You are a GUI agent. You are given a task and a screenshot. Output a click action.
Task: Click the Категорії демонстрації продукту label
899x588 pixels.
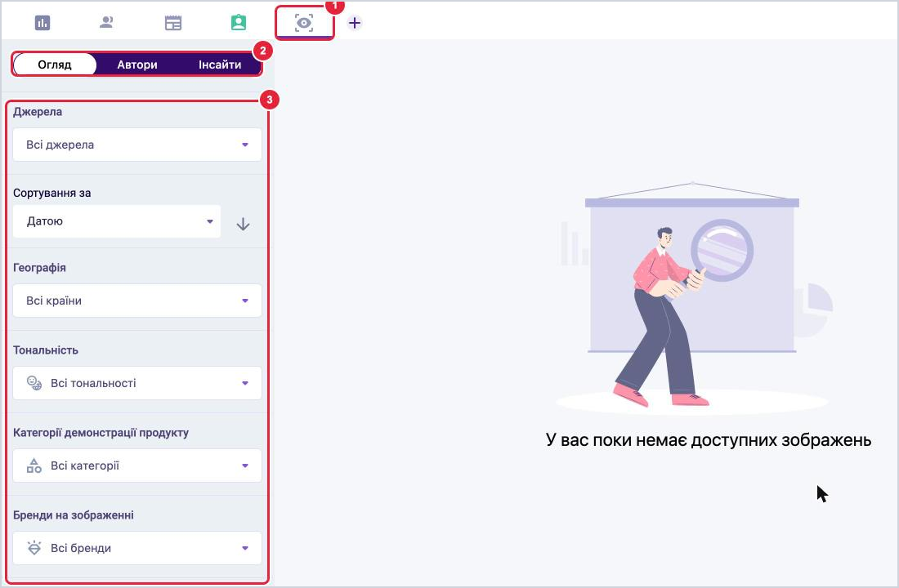coord(101,433)
